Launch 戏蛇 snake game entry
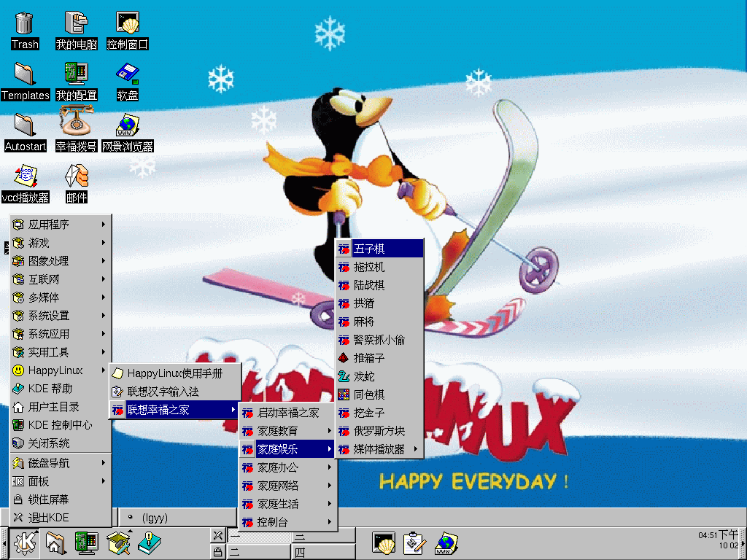 (x=379, y=376)
